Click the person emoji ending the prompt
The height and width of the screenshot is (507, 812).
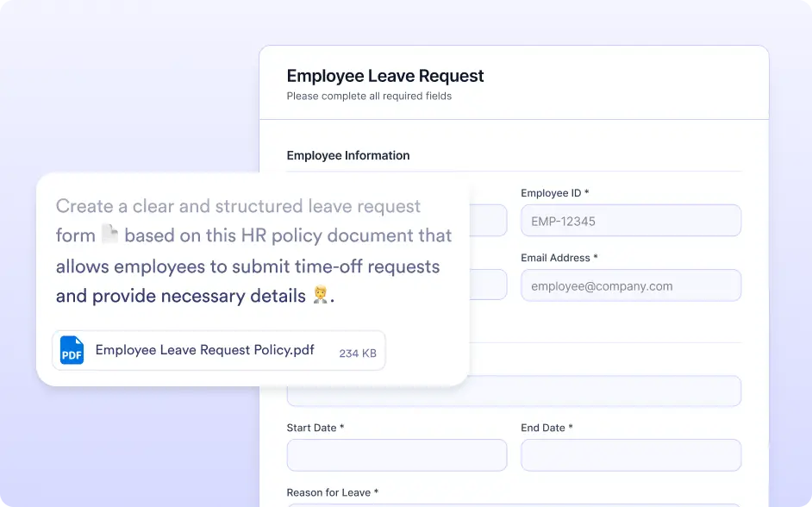(320, 295)
